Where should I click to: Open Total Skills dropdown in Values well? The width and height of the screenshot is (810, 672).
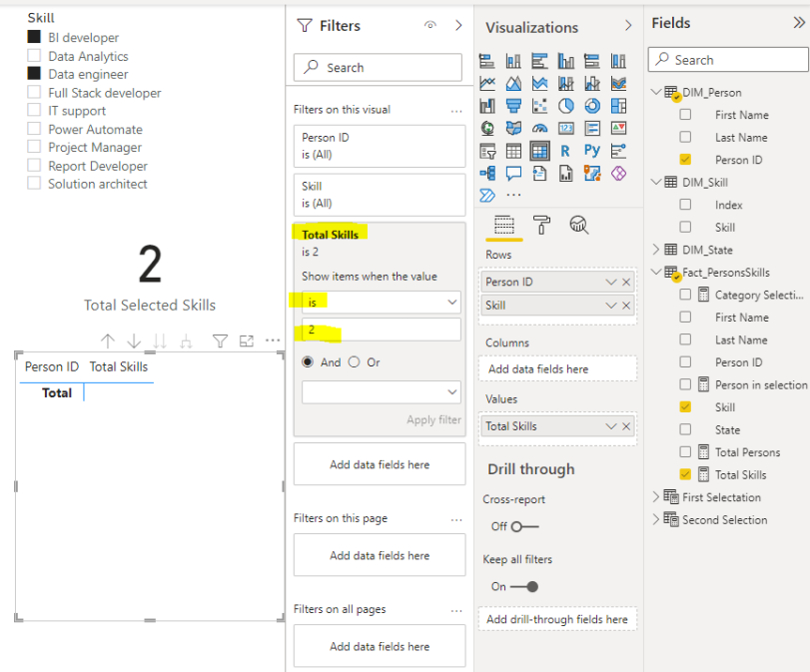tap(611, 426)
